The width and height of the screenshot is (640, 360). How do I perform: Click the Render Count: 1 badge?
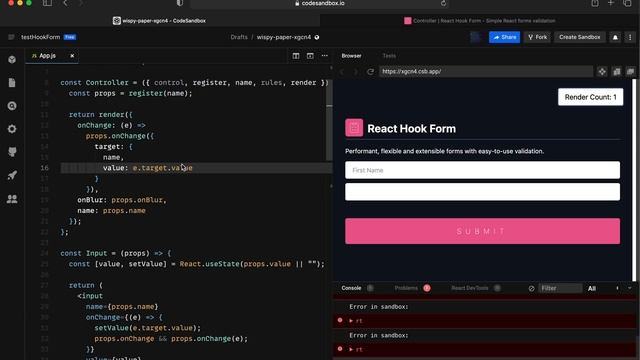tap(591, 97)
